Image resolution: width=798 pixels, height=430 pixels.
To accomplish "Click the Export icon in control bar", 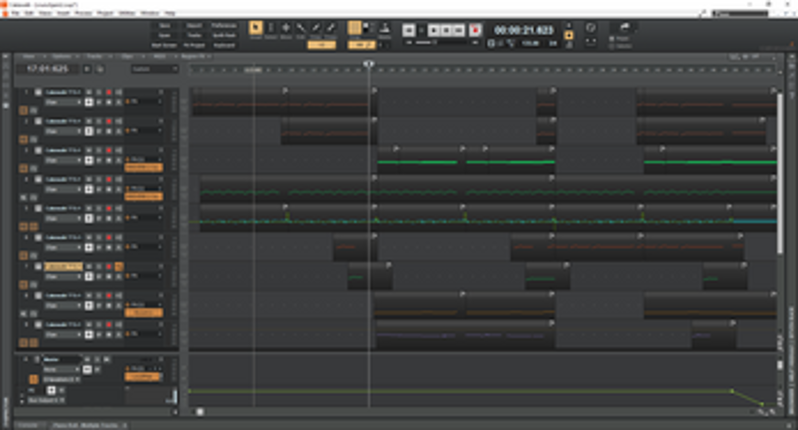I will pos(624,27).
